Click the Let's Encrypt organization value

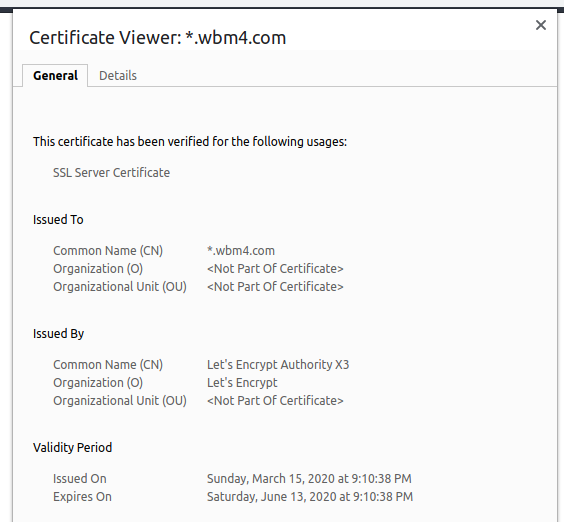(242, 383)
